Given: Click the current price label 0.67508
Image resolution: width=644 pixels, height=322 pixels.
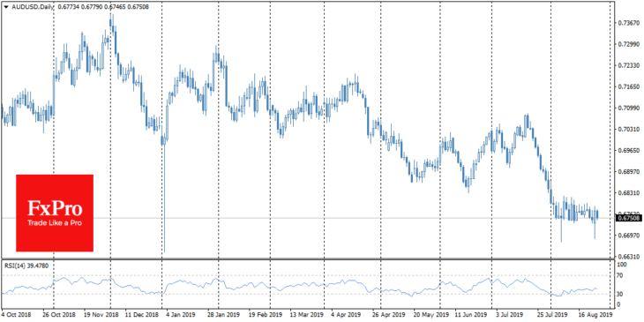Looking at the screenshot, I should coord(628,218).
